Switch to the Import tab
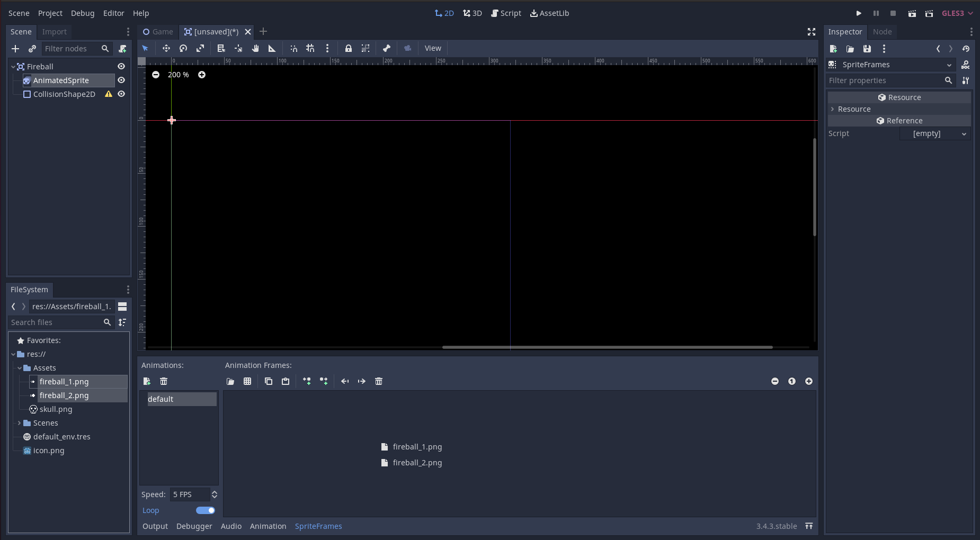Image resolution: width=980 pixels, height=540 pixels. click(55, 32)
